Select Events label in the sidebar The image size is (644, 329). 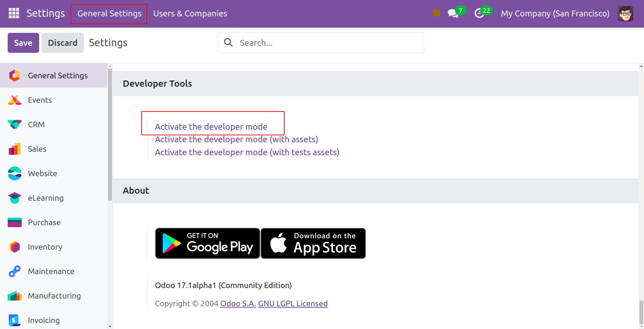pyautogui.click(x=40, y=100)
